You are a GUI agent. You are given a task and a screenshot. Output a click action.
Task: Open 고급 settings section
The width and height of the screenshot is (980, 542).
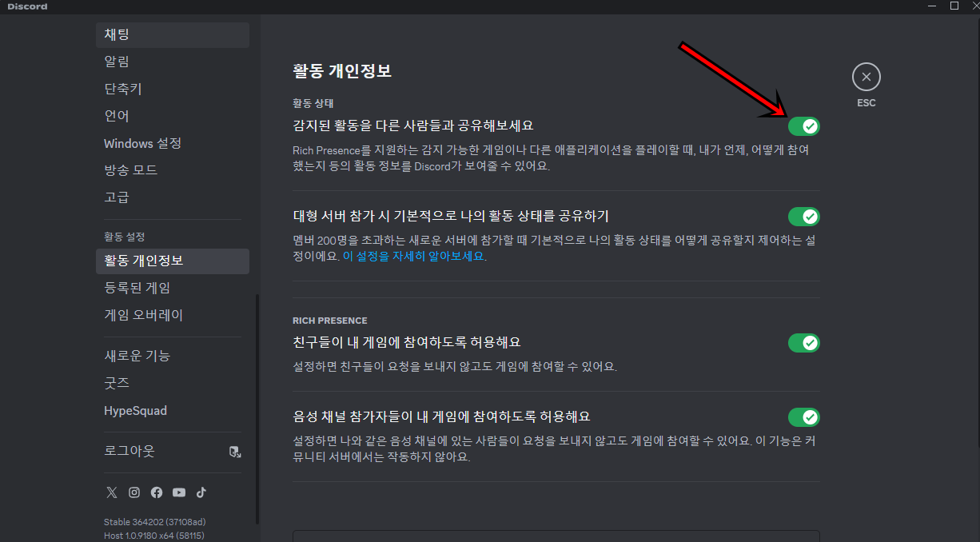click(173, 197)
